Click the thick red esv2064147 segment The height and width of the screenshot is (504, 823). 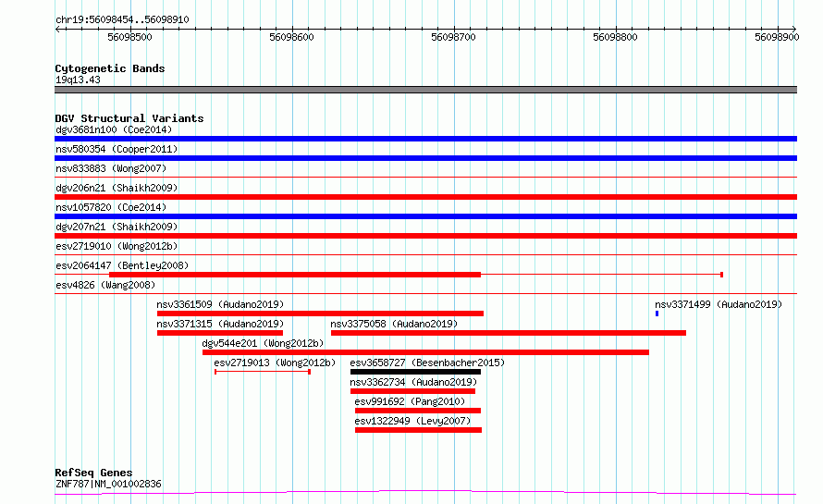(x=295, y=275)
